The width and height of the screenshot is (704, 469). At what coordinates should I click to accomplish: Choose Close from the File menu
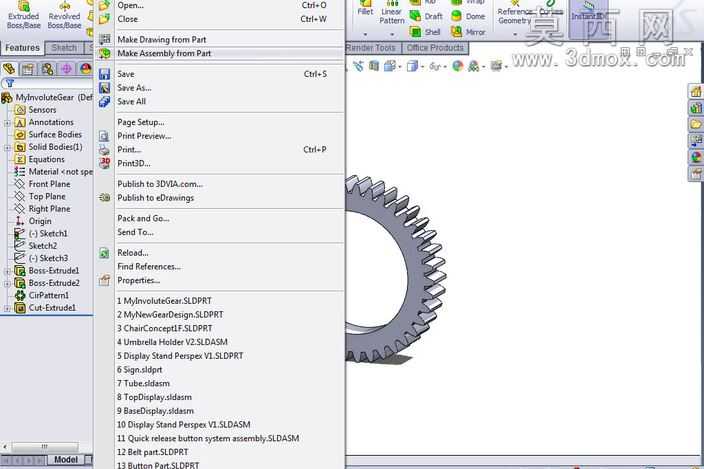221,19
